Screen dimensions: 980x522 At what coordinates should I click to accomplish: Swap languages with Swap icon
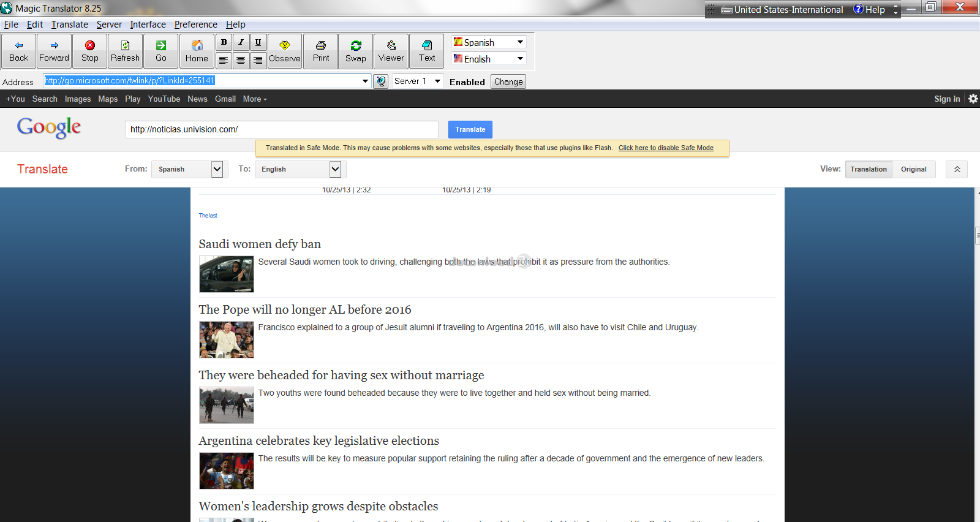tap(356, 51)
